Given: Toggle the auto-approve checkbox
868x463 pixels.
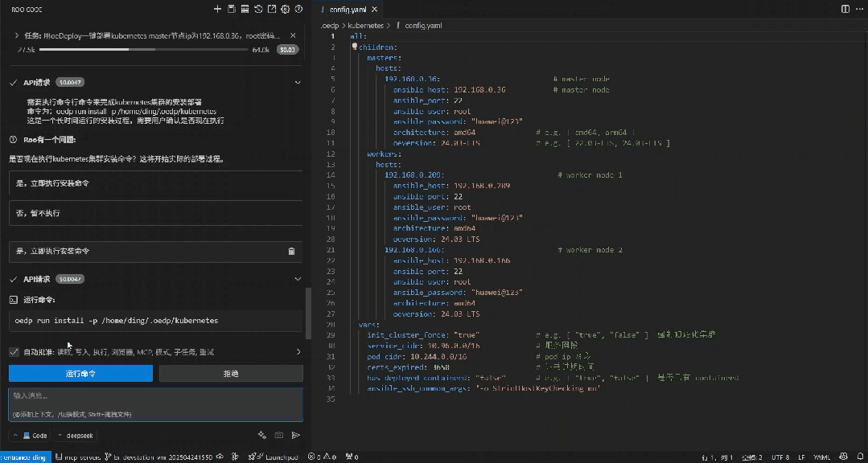Looking at the screenshot, I should click(x=14, y=352).
